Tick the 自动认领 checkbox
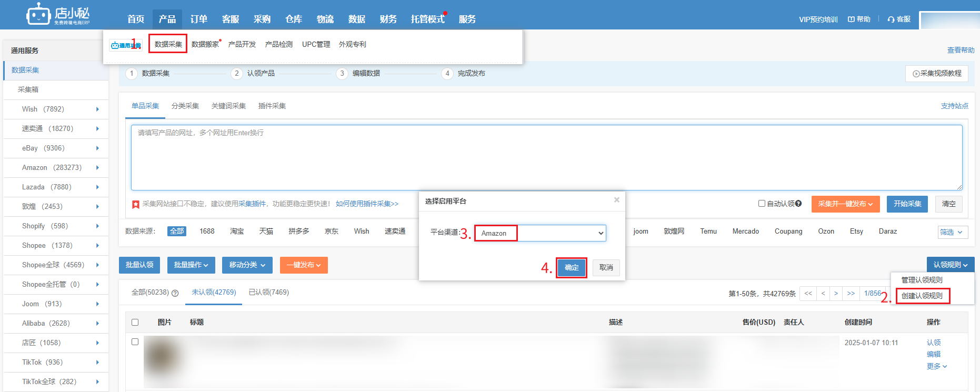980x392 pixels. (762, 204)
